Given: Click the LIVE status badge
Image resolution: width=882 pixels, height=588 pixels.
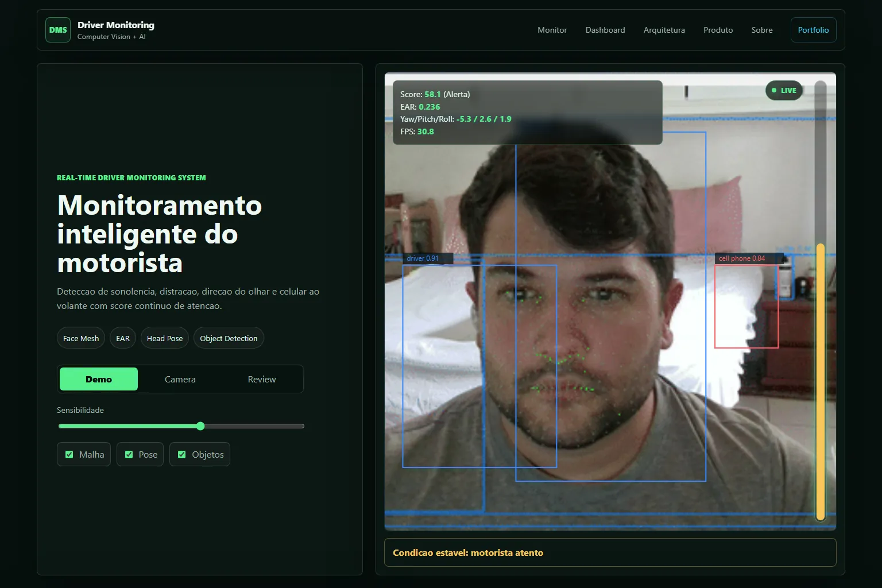Looking at the screenshot, I should [784, 90].
